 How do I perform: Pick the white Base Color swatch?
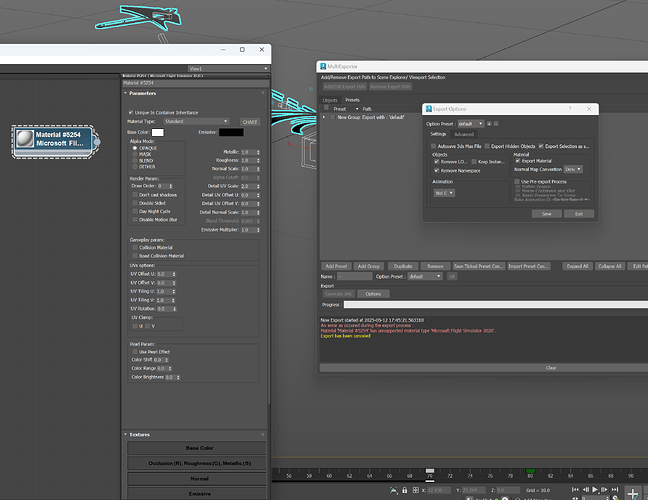tap(157, 132)
